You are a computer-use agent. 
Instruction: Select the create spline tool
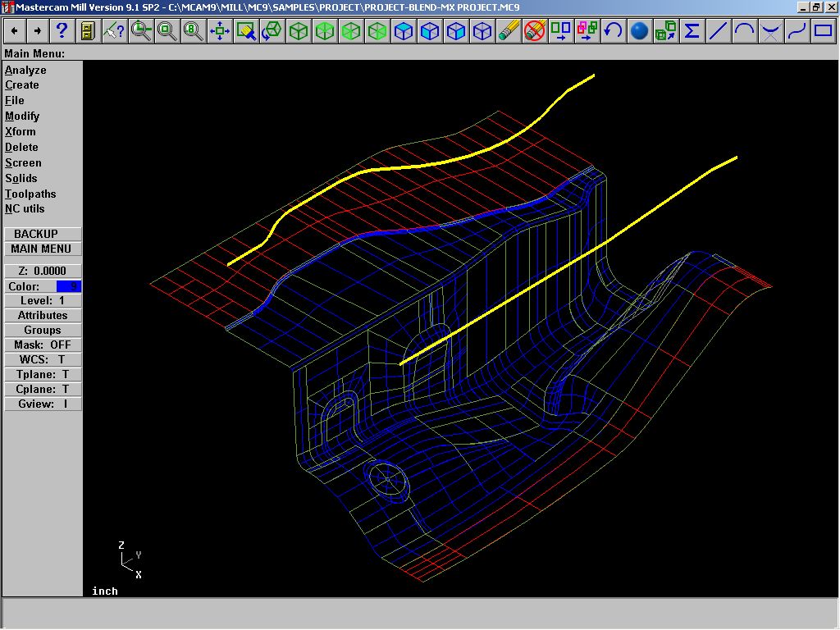797,30
